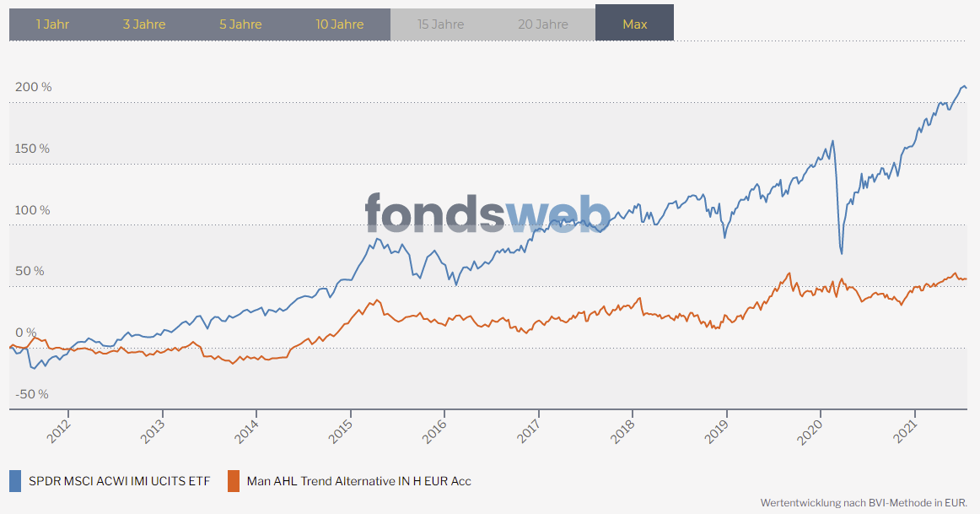This screenshot has width=980, height=514.
Task: Click the 2012 label on the x-axis
Action: [x=58, y=429]
